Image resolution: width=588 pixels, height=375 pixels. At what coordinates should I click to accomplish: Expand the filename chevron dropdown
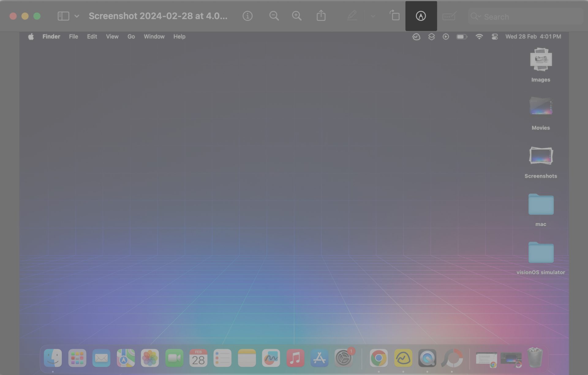pos(77,16)
